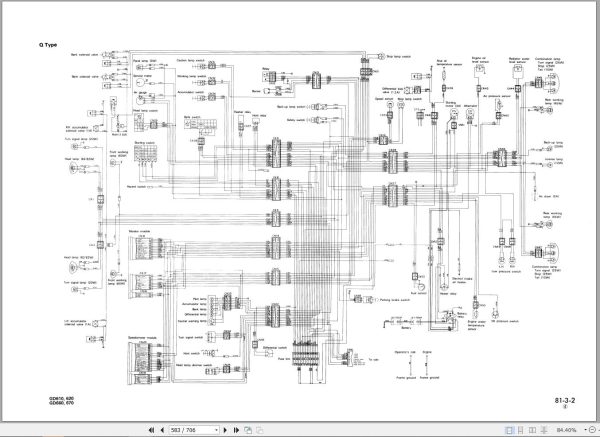Click the next view icon

259,430
